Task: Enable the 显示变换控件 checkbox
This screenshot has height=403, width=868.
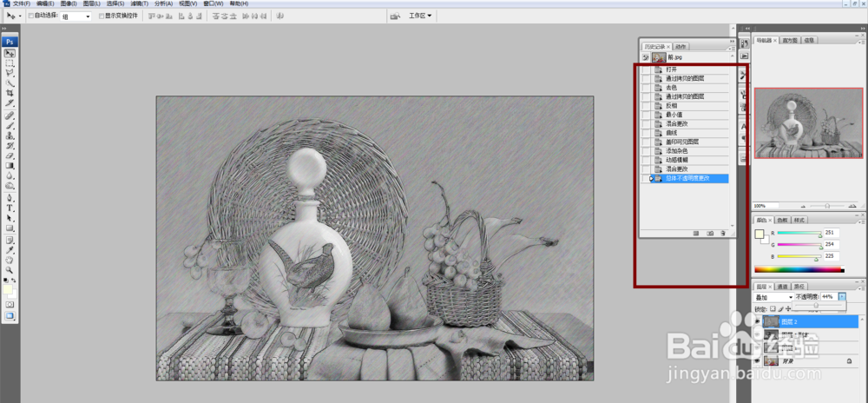Action: point(102,16)
